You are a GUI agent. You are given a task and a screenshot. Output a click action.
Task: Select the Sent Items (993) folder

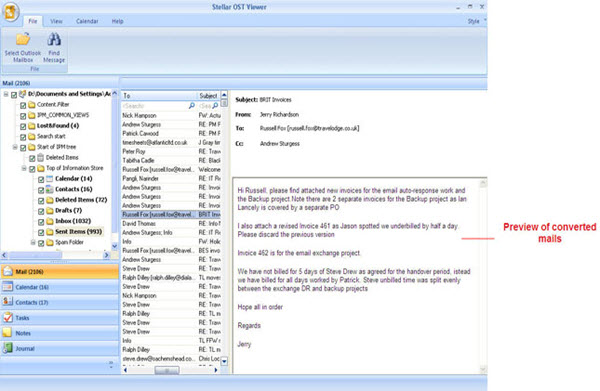coord(78,231)
